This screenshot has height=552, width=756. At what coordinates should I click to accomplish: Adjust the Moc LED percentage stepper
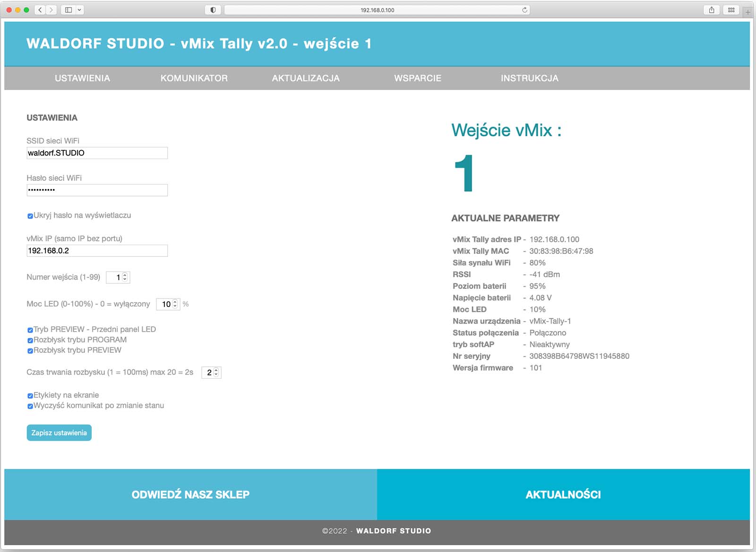[175, 304]
